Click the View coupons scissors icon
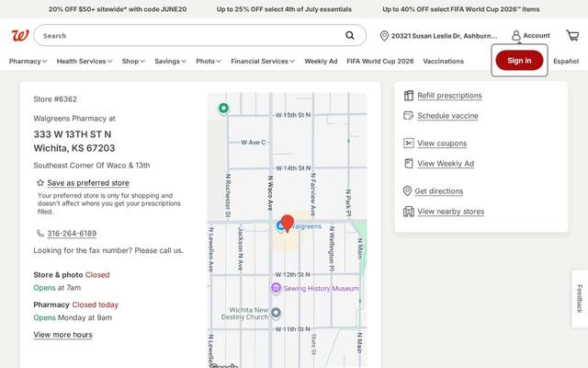 408,144
